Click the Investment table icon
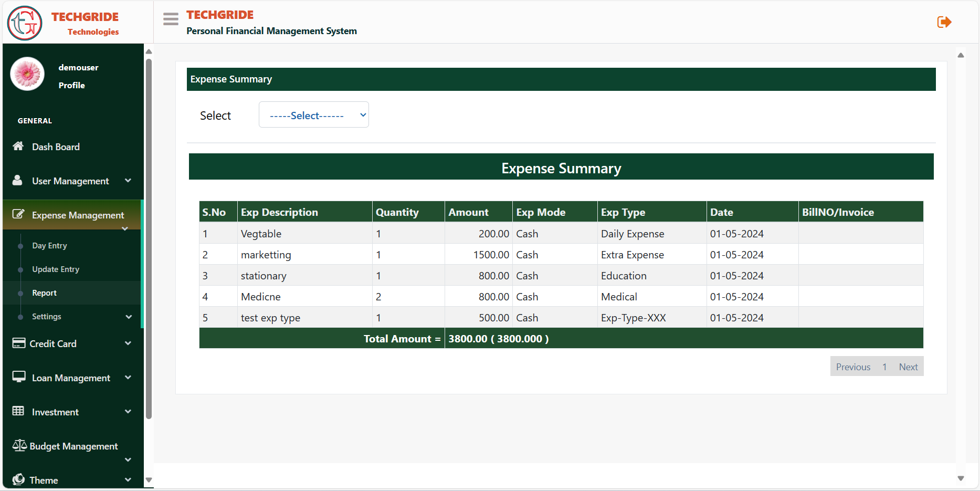Image resolution: width=980 pixels, height=491 pixels. (18, 411)
